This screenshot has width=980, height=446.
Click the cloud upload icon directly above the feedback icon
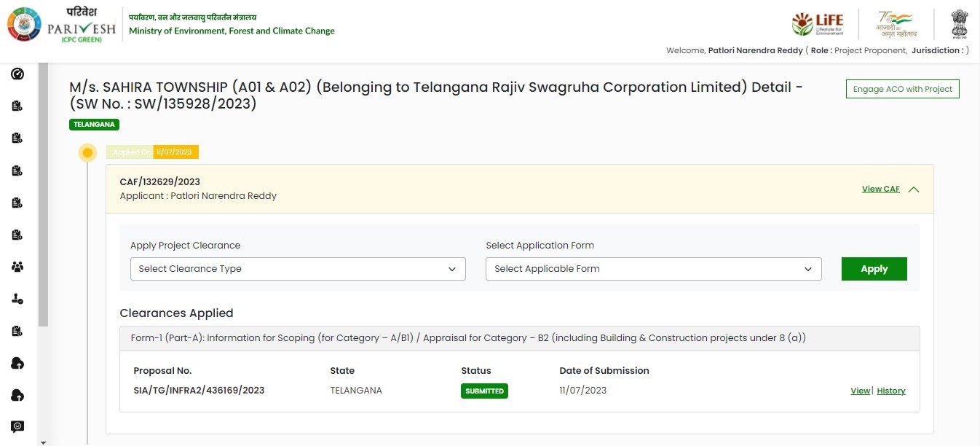[18, 395]
